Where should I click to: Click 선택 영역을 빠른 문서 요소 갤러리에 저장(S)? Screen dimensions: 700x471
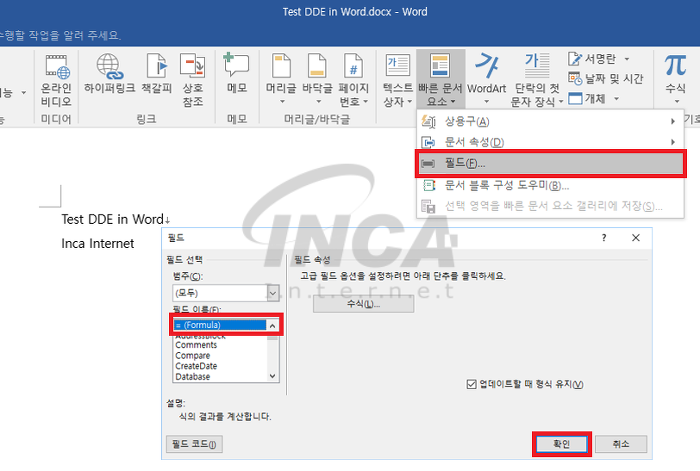click(550, 206)
